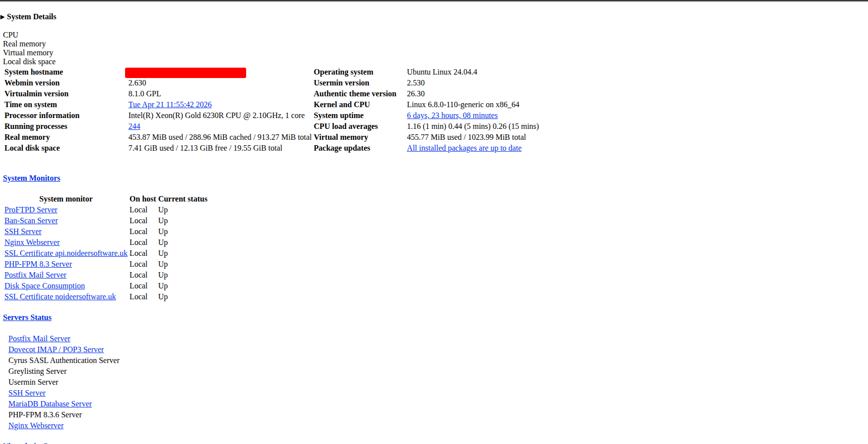Open the System Monitors section link
Screen dimensions: 868x444
tap(32, 178)
